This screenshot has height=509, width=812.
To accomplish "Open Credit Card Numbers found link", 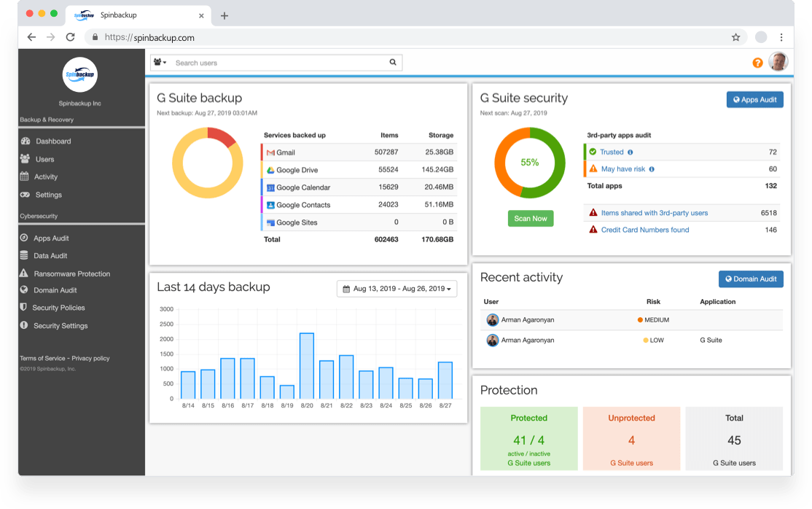I will point(645,230).
